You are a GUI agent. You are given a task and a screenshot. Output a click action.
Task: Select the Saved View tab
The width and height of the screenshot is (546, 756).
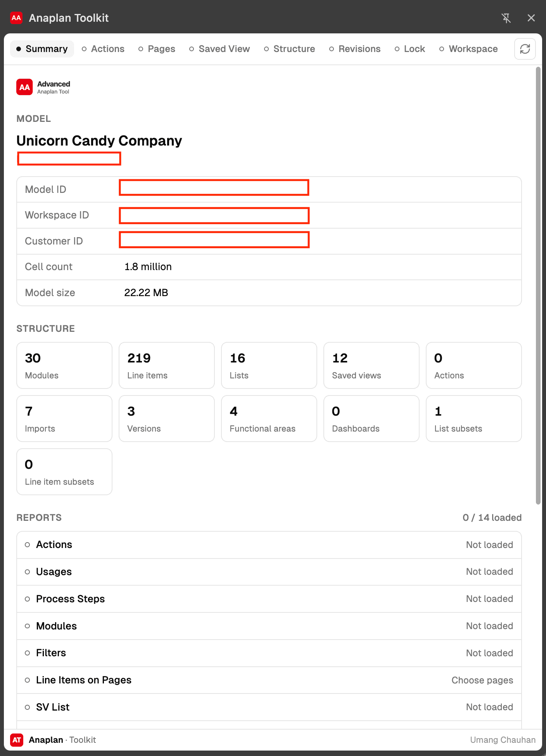click(x=219, y=49)
